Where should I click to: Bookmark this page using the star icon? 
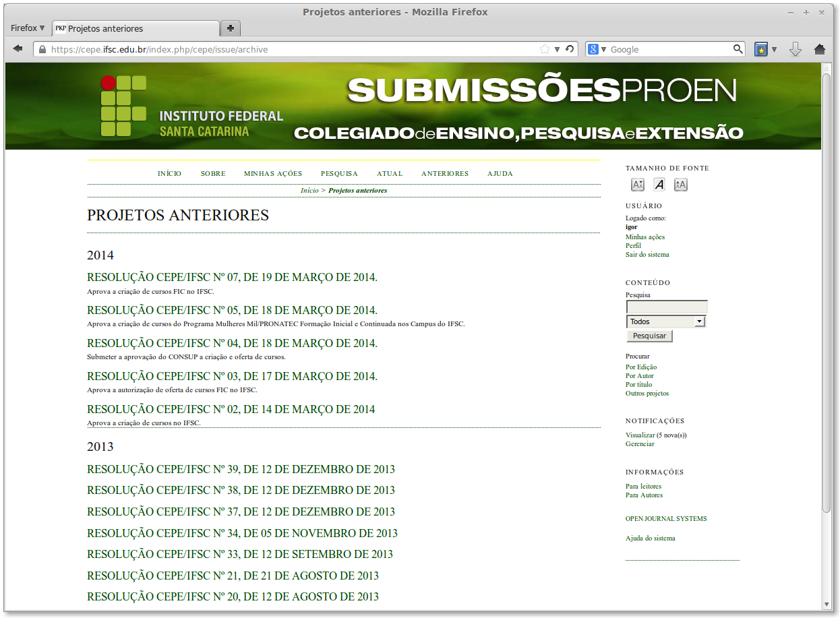545,49
